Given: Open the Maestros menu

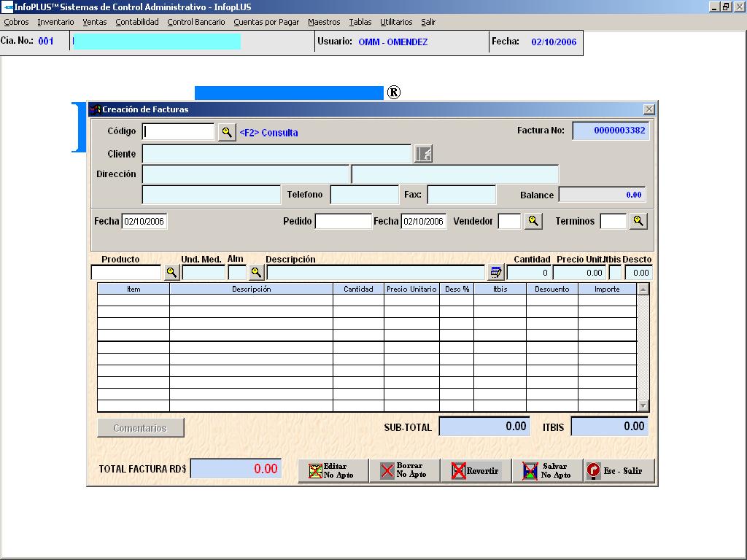Looking at the screenshot, I should [324, 22].
